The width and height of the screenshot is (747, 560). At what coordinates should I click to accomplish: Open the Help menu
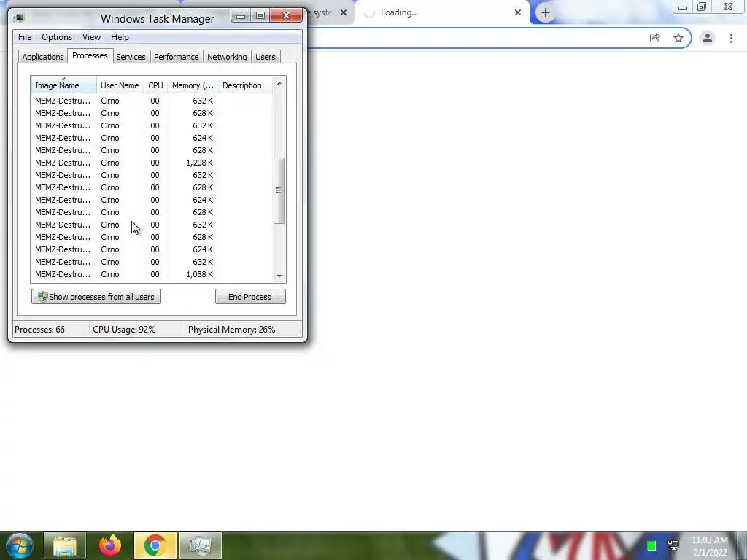click(120, 37)
